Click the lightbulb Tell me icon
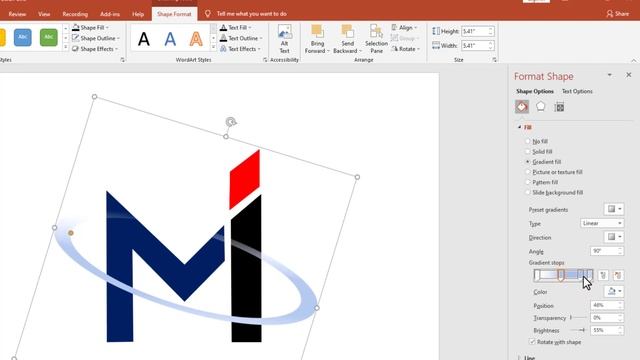Screen dimensions: 640x360 pos(208,14)
